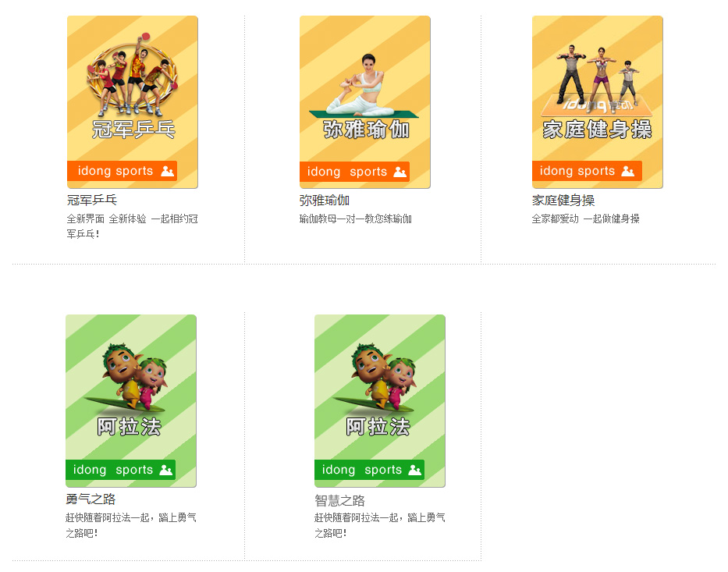This screenshot has height=572, width=728.
Task: Open the 冠军乒乓 title link
Action: pyautogui.click(x=92, y=200)
